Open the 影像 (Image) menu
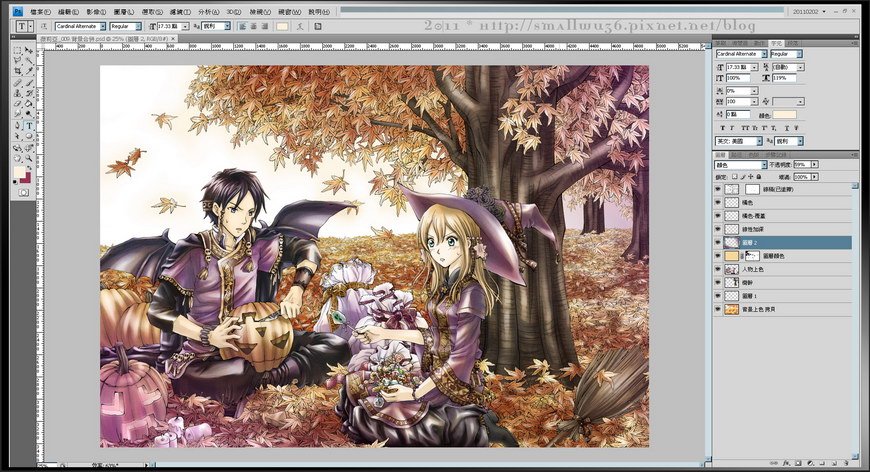870x472 pixels. coord(96,11)
